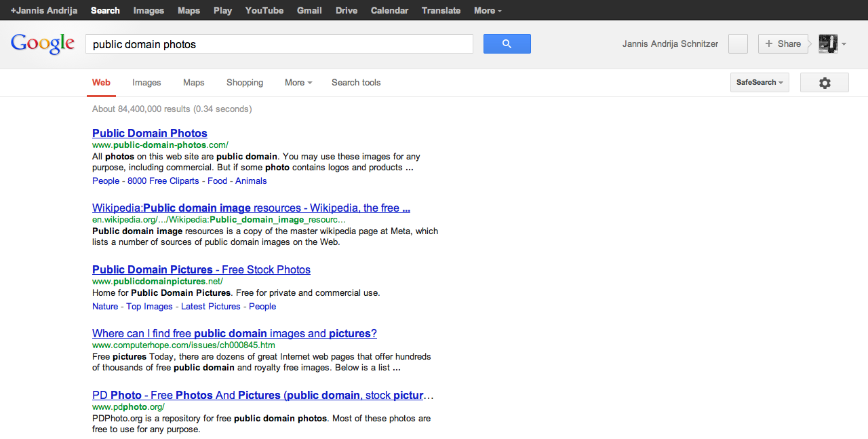Click the 8000 Free Cliparts sitelink

163,181
